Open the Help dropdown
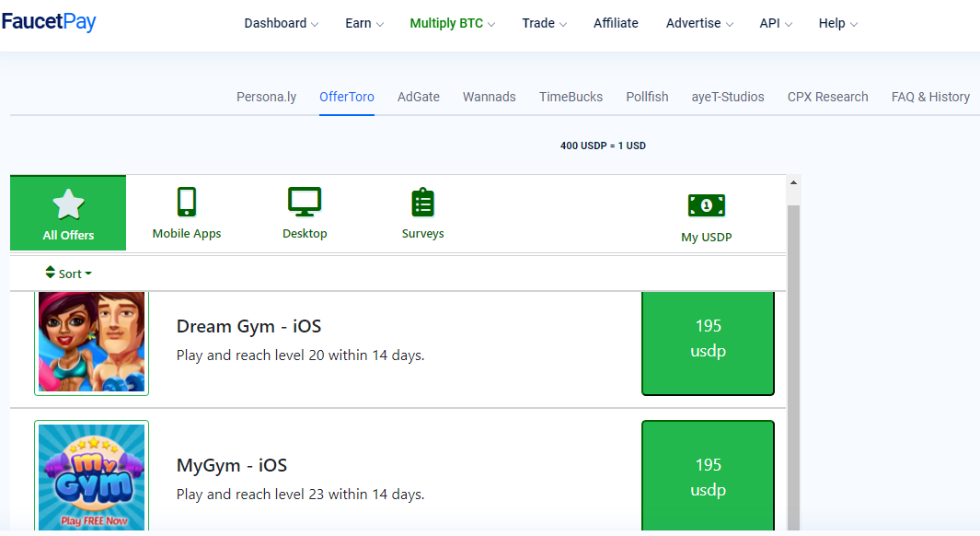 pyautogui.click(x=838, y=23)
